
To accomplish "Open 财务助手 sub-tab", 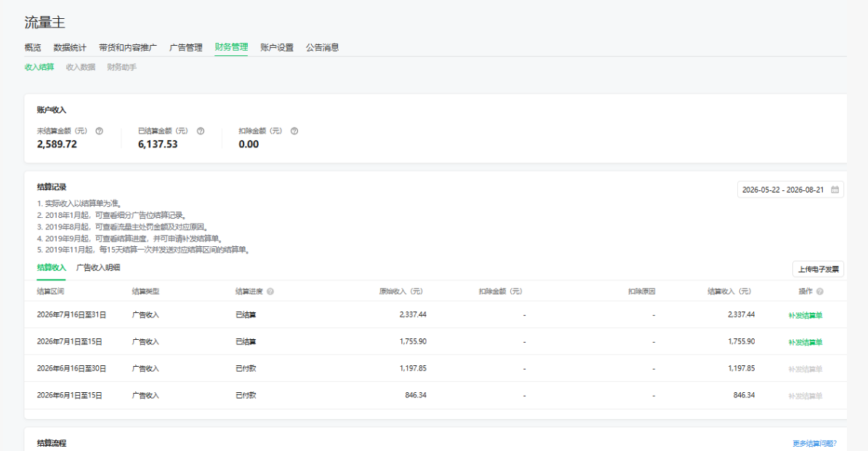I will (122, 67).
